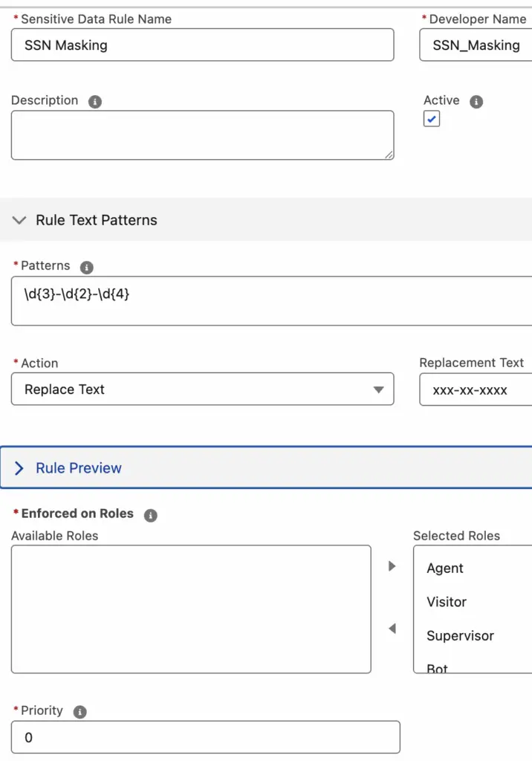Select Agent in Selected Roles
Viewport: 532px width, 761px height.
coord(444,568)
